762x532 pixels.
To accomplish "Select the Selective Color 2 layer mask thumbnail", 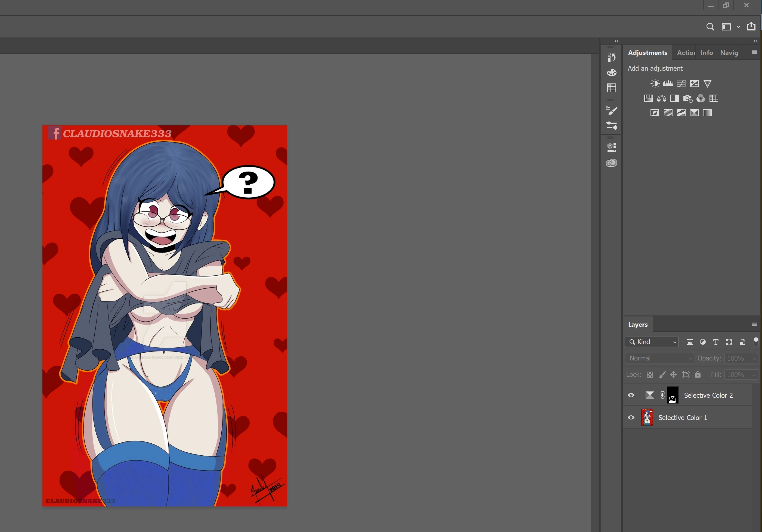I will pos(672,395).
